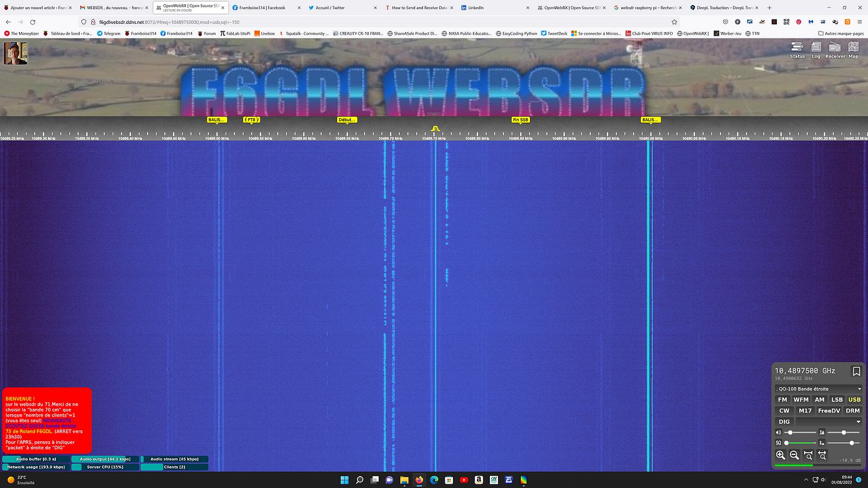
Task: Click the Début bookmark marker
Action: point(347,120)
